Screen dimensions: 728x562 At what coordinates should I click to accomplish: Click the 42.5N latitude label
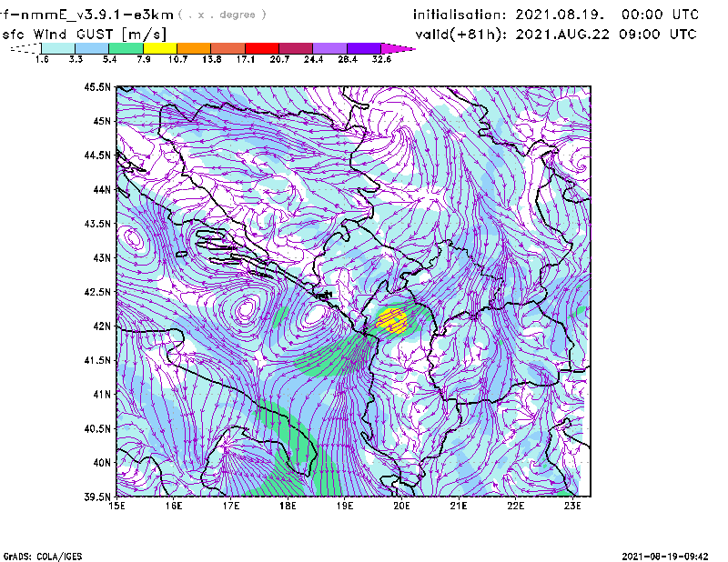[x=97, y=292]
